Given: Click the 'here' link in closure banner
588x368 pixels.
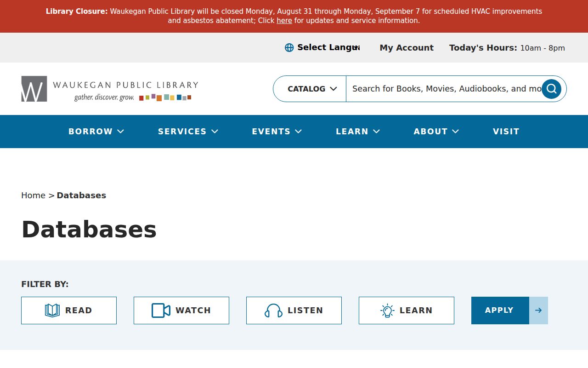Looking at the screenshot, I should point(284,21).
